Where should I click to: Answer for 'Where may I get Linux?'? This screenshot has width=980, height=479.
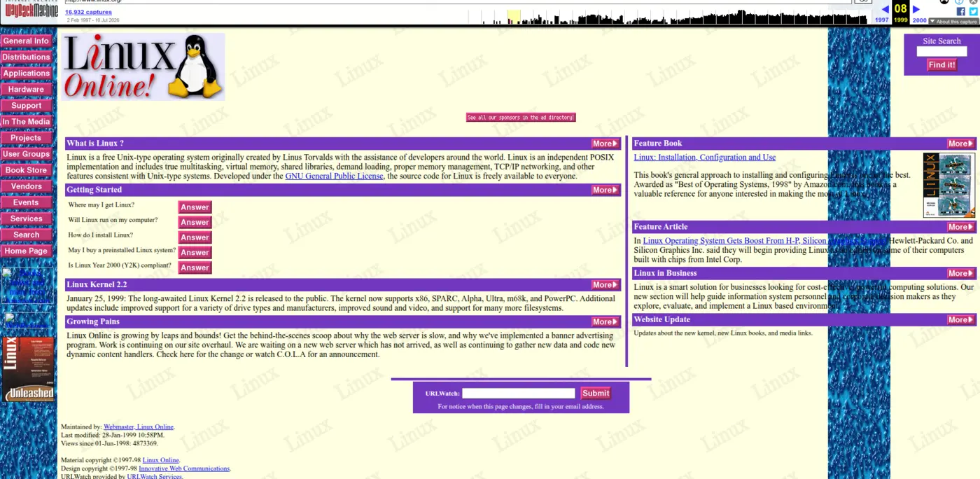click(x=195, y=207)
